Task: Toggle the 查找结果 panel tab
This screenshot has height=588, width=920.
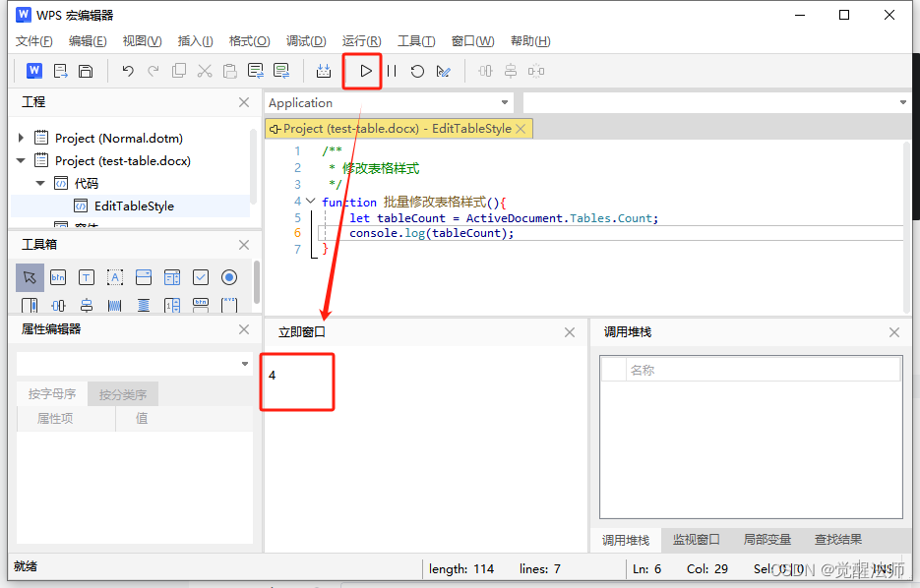Action: tap(837, 539)
